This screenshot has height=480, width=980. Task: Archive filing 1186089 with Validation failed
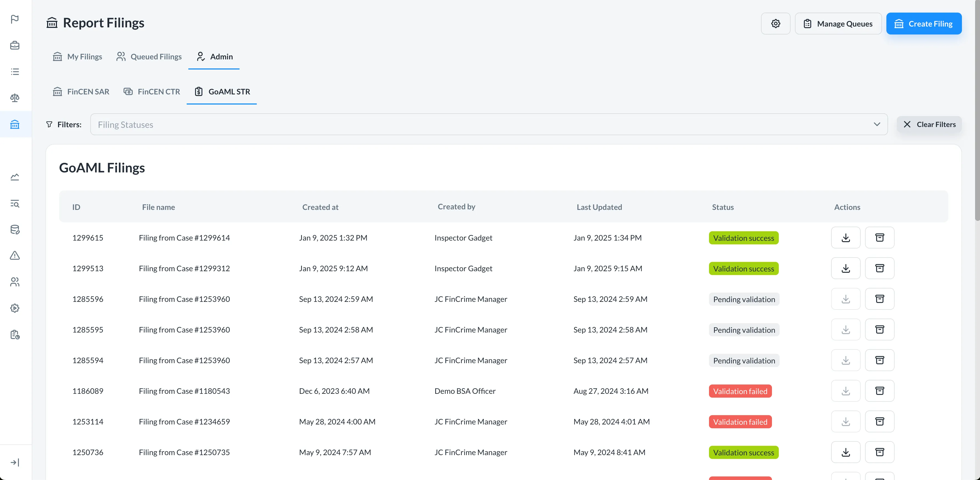click(x=880, y=391)
